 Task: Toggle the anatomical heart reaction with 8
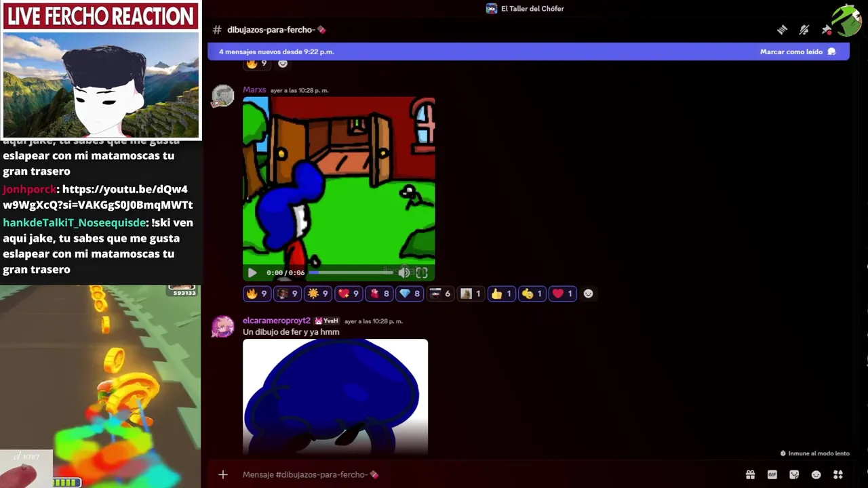[x=379, y=293]
